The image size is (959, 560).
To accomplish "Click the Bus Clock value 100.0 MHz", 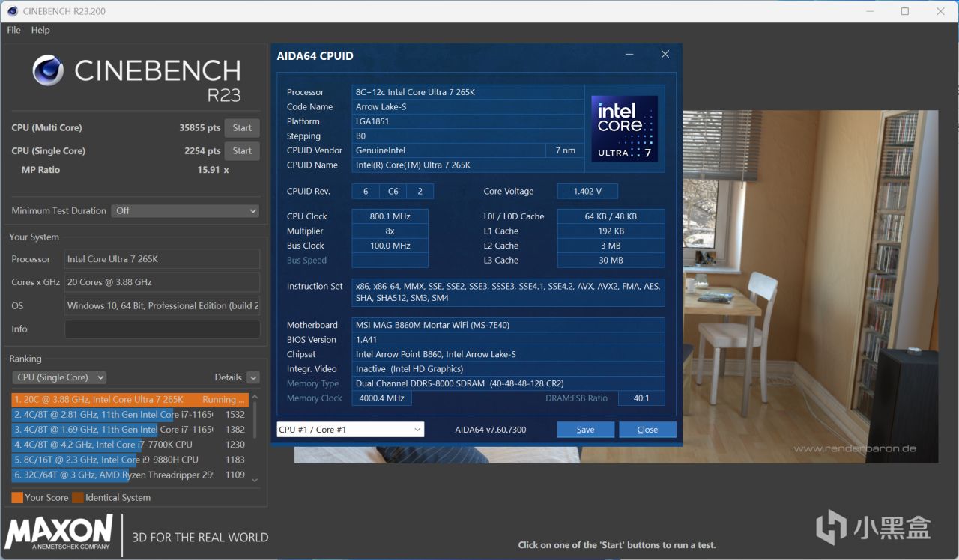I will pyautogui.click(x=390, y=246).
